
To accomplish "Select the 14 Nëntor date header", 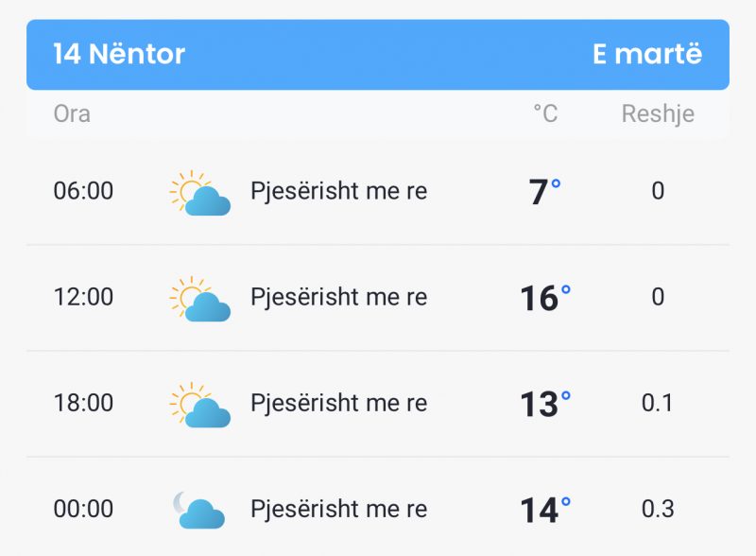I will point(119,54).
